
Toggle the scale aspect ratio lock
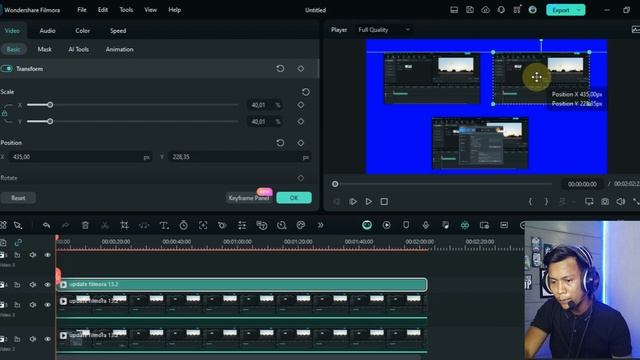point(4,113)
